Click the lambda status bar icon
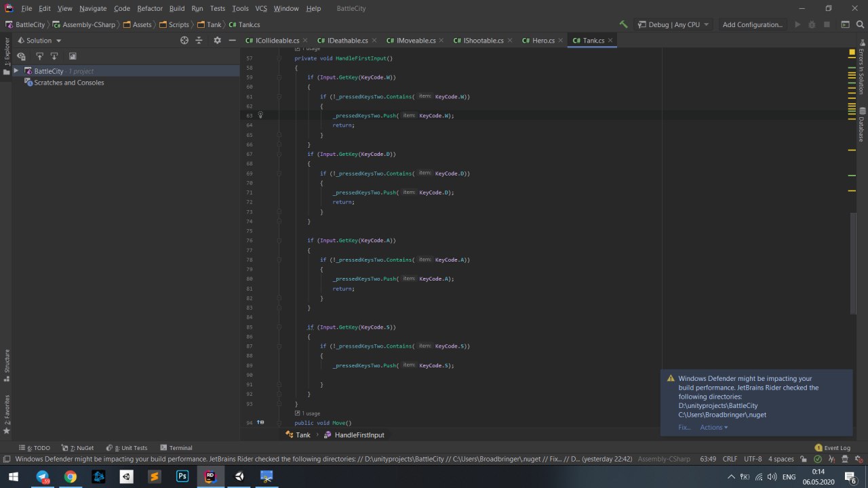 coord(831,459)
